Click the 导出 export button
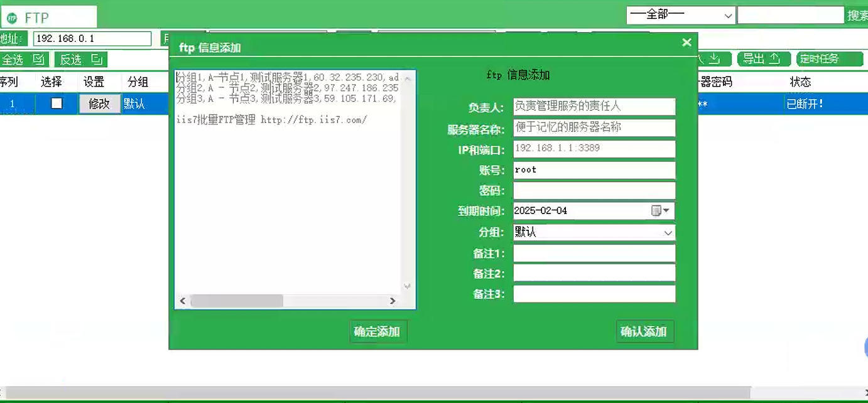868x403 pixels. [763, 59]
